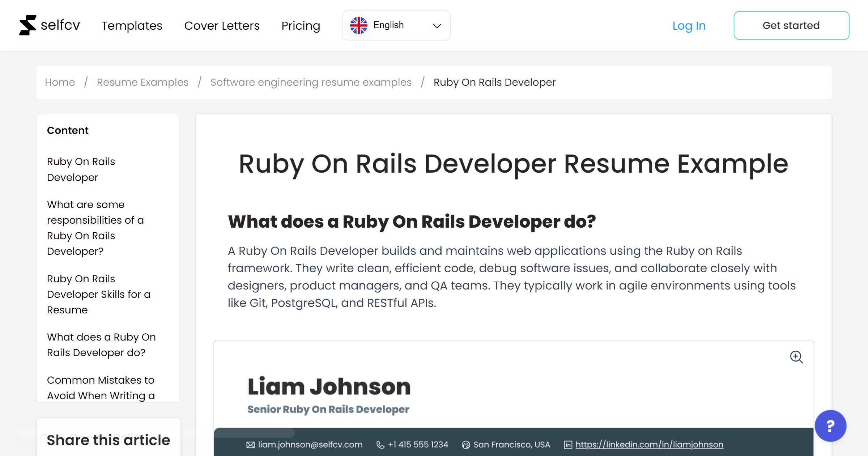
Task: Open the Pricing menu item
Action: point(301,26)
